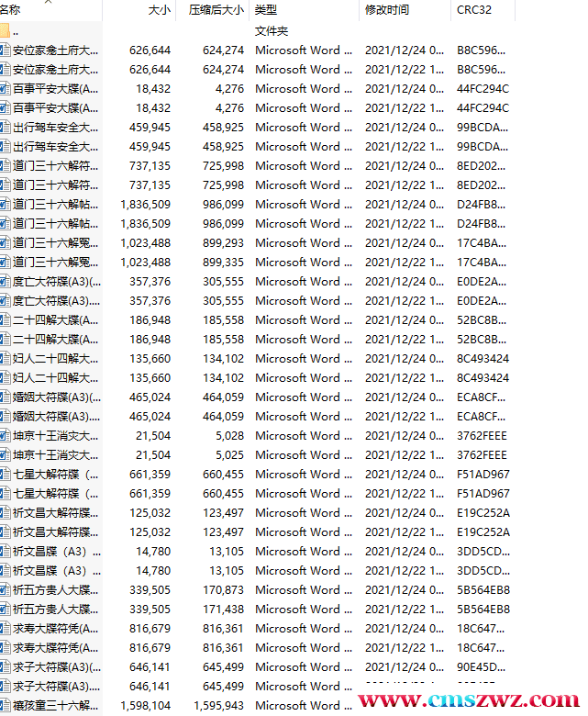
Task: Select file name 求子大符牒(A3)....
Action: click(57, 687)
